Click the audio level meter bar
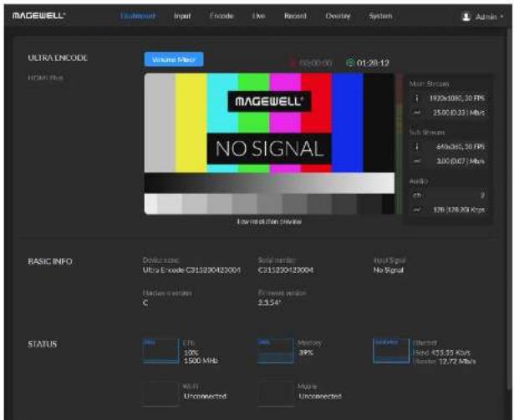Viewport: 514px width, 420px height. pyautogui.click(x=399, y=144)
